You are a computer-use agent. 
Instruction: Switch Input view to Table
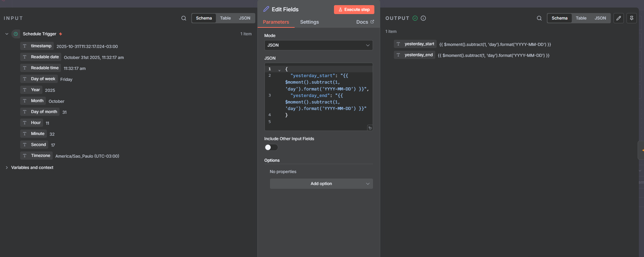point(225,18)
